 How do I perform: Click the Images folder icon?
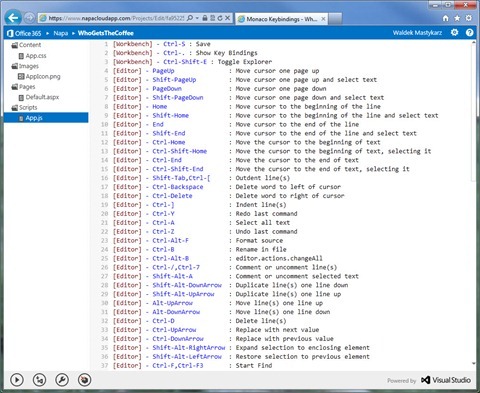click(x=14, y=66)
